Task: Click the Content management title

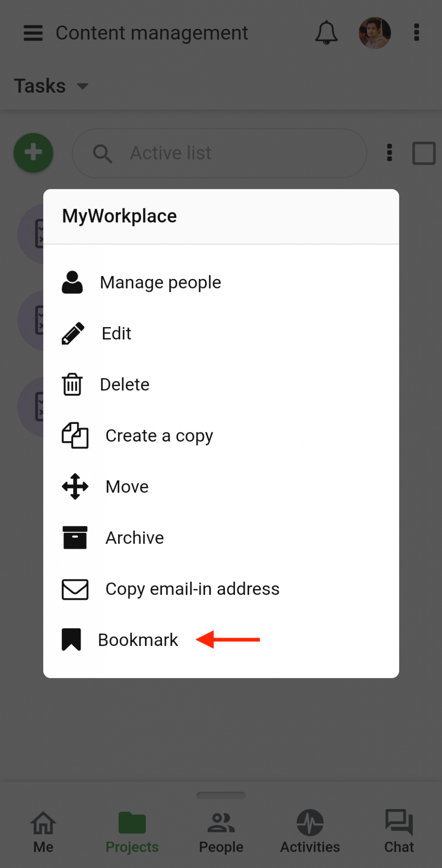Action: [152, 33]
